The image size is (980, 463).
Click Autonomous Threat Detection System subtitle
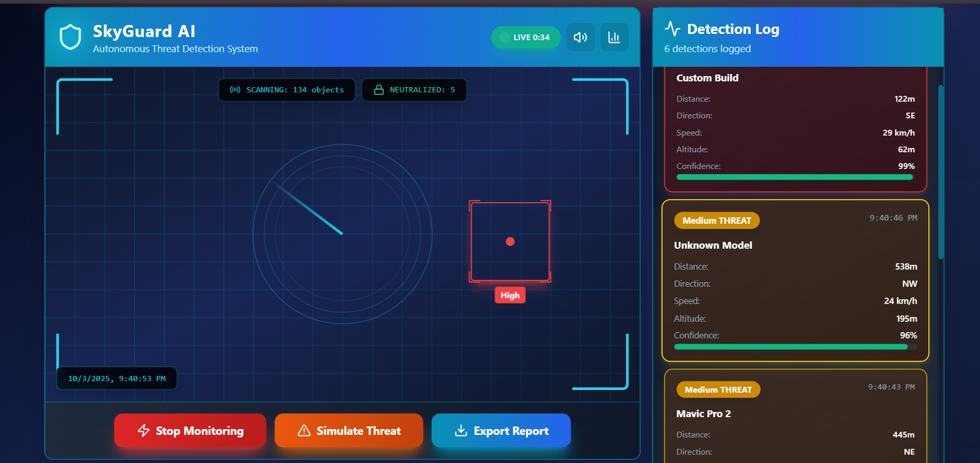pyautogui.click(x=175, y=48)
